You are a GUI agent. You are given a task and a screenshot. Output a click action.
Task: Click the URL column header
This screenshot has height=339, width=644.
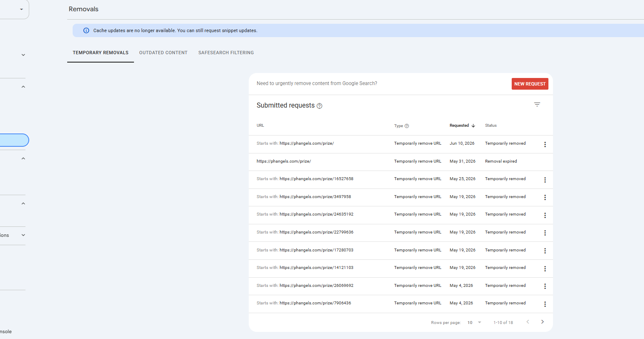[x=260, y=126]
